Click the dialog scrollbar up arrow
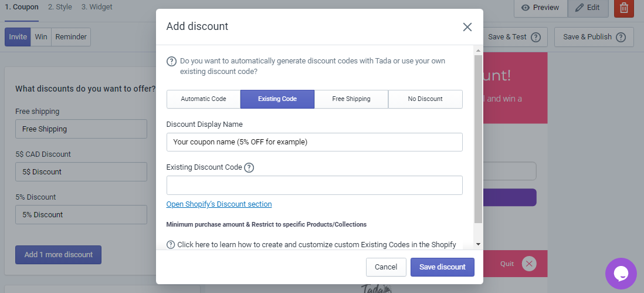This screenshot has height=293, width=644. (478, 50)
